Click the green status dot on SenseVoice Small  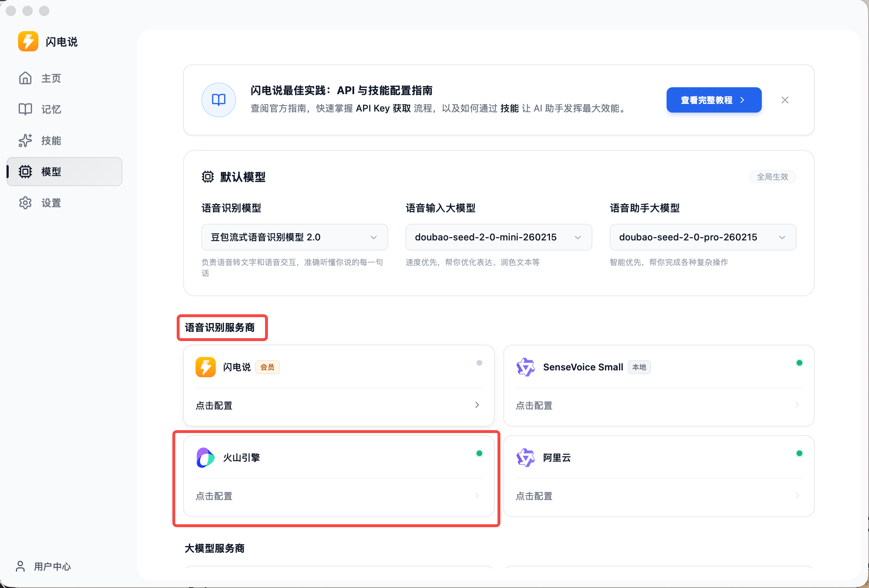tap(799, 362)
